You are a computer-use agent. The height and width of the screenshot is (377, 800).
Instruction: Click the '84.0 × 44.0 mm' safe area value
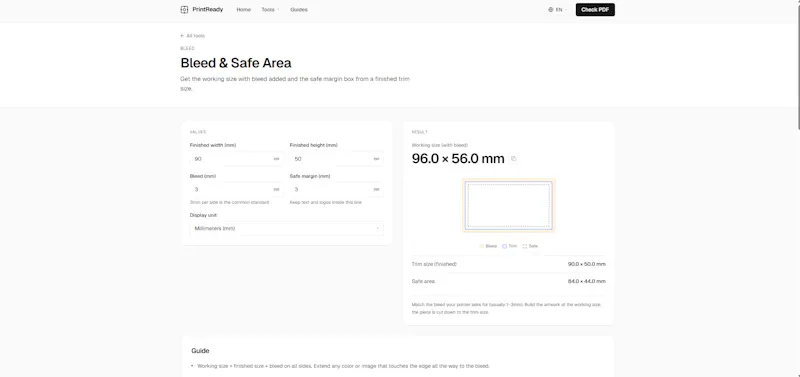(587, 281)
